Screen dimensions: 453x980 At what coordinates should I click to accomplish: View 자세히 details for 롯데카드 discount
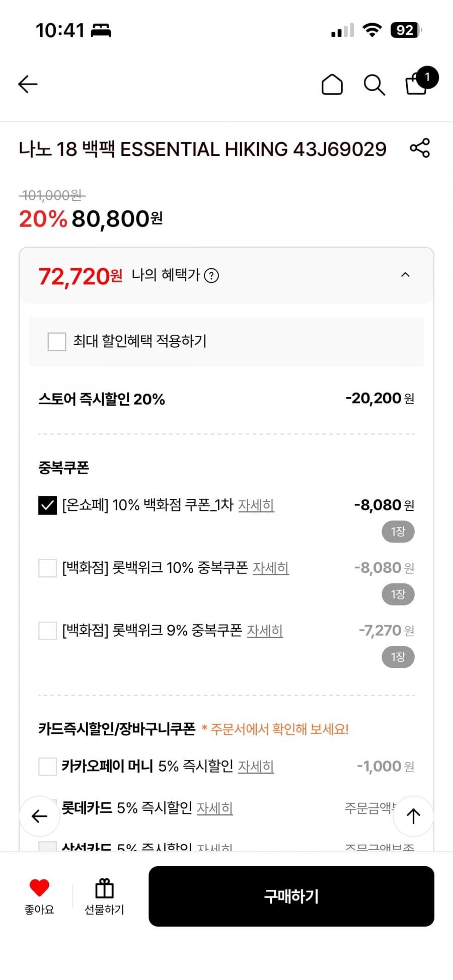point(214,808)
